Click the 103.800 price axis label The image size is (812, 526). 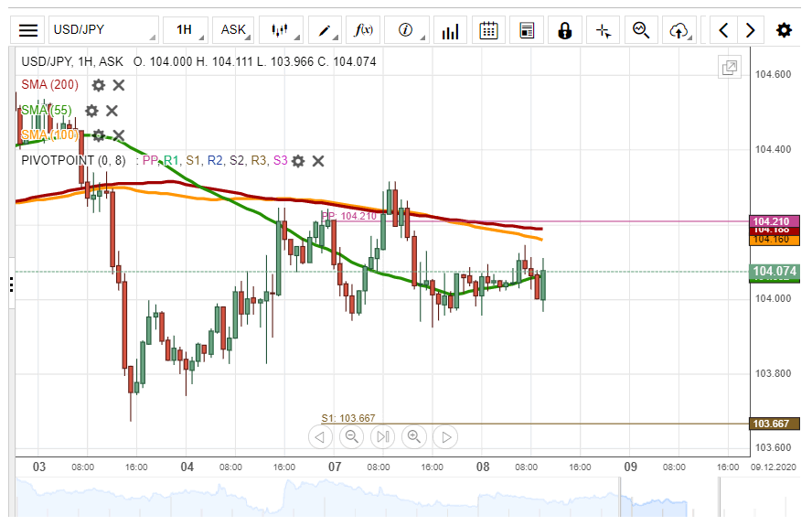coord(773,373)
